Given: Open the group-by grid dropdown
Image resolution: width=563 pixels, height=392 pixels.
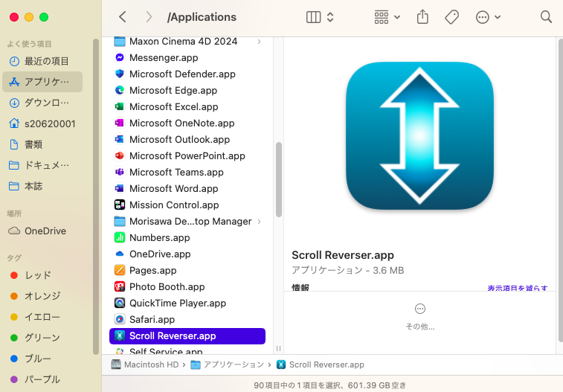Looking at the screenshot, I should pos(387,17).
